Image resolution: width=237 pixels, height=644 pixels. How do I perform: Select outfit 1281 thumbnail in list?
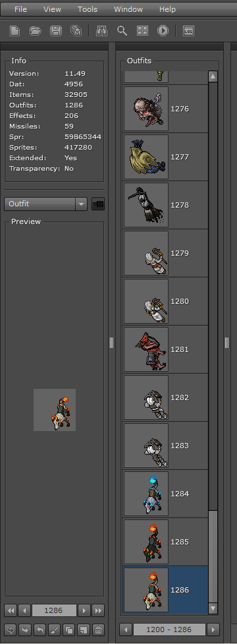pyautogui.click(x=146, y=349)
